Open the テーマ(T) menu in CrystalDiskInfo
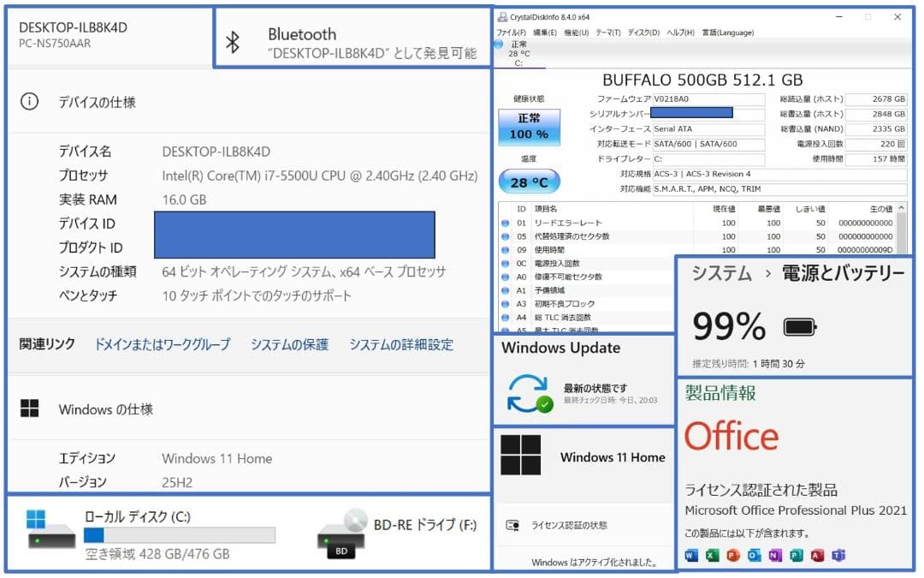 click(608, 33)
